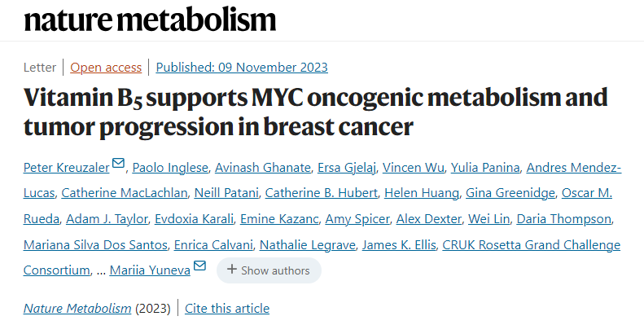This screenshot has width=644, height=325.
Task: Click the Ersa Gjelaj author link
Action: tap(347, 168)
